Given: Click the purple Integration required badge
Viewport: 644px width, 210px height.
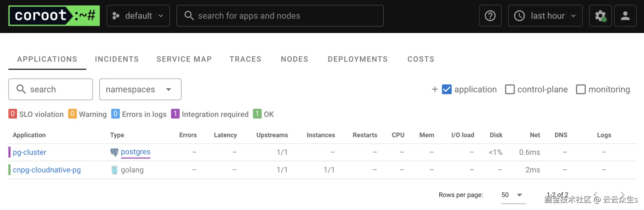Looking at the screenshot, I should 175,114.
